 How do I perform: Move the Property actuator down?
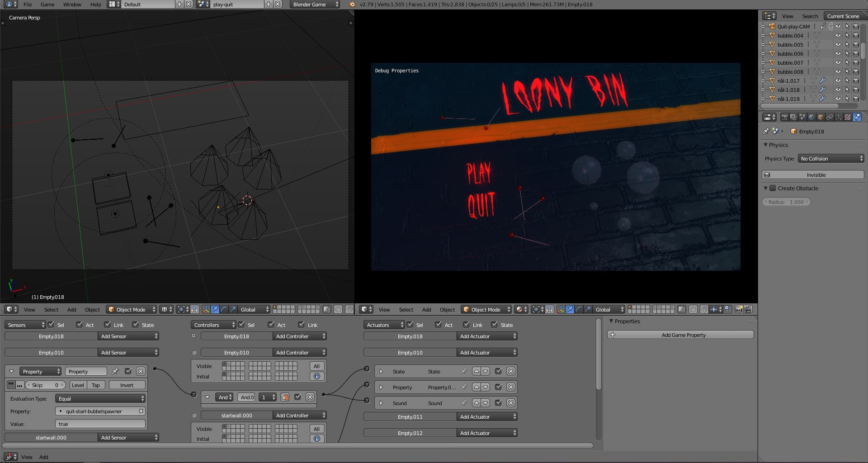click(485, 387)
